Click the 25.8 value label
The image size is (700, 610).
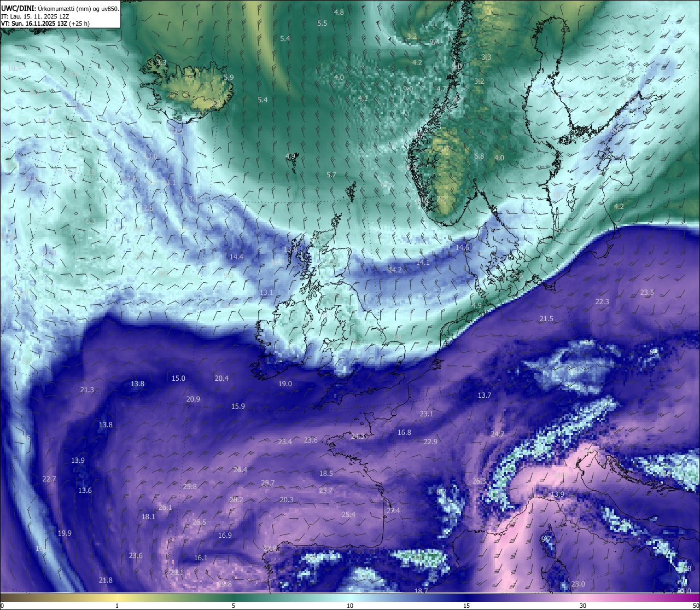[x=190, y=487]
